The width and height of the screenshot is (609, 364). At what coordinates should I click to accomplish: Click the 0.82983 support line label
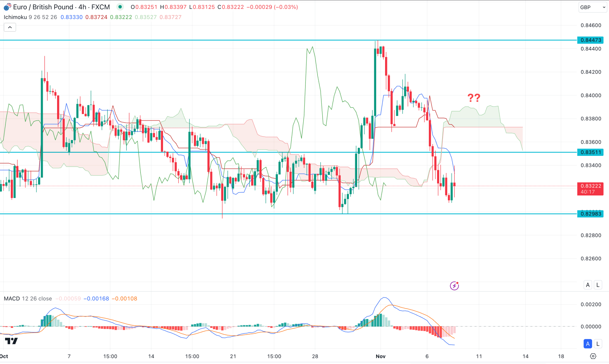coord(590,214)
